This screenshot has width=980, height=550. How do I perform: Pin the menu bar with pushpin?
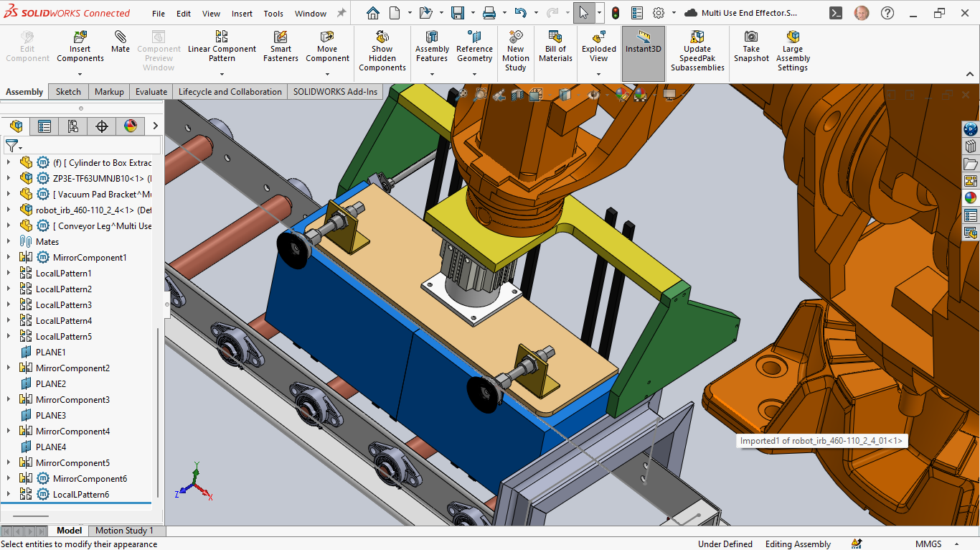pyautogui.click(x=341, y=13)
